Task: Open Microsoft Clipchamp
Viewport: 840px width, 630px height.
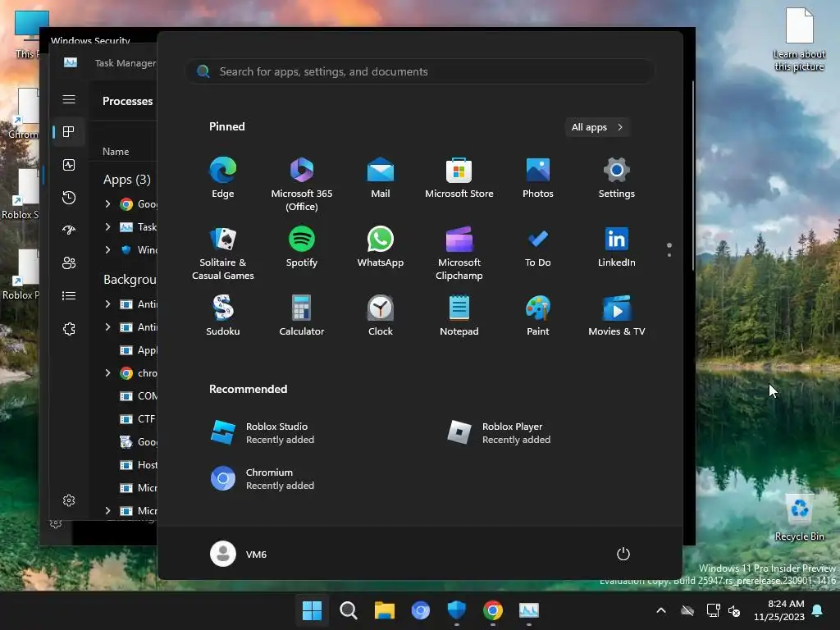Action: pos(459,253)
